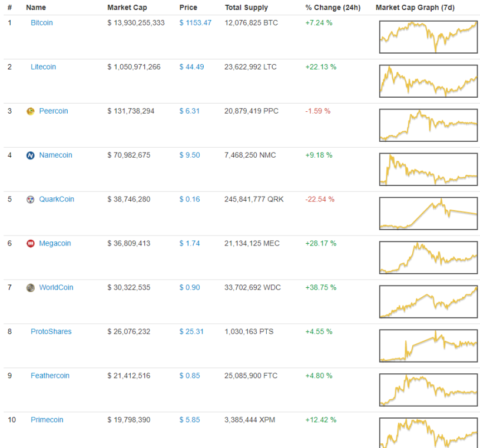This screenshot has height=448, width=480.
Task: Select the +38.75 % change value
Action: click(321, 287)
